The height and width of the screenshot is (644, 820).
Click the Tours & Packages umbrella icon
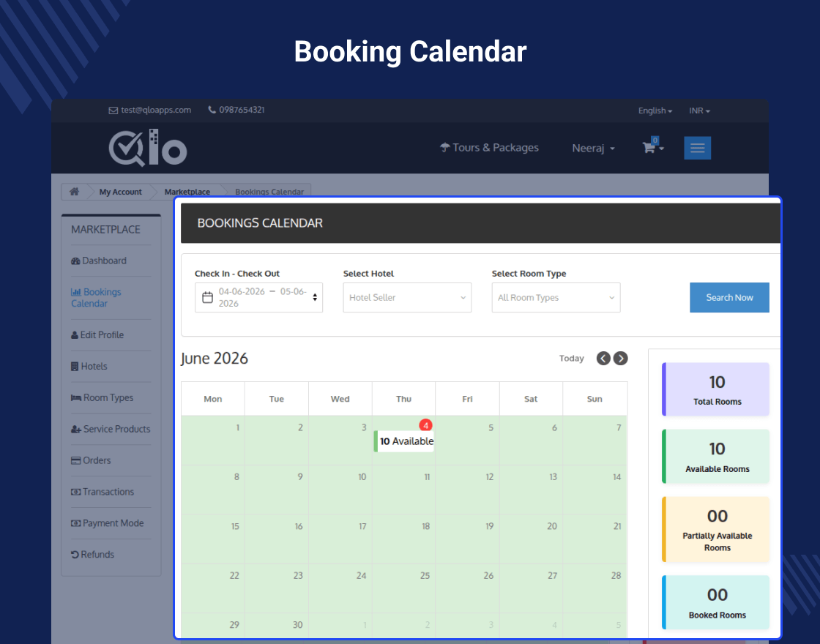click(445, 147)
